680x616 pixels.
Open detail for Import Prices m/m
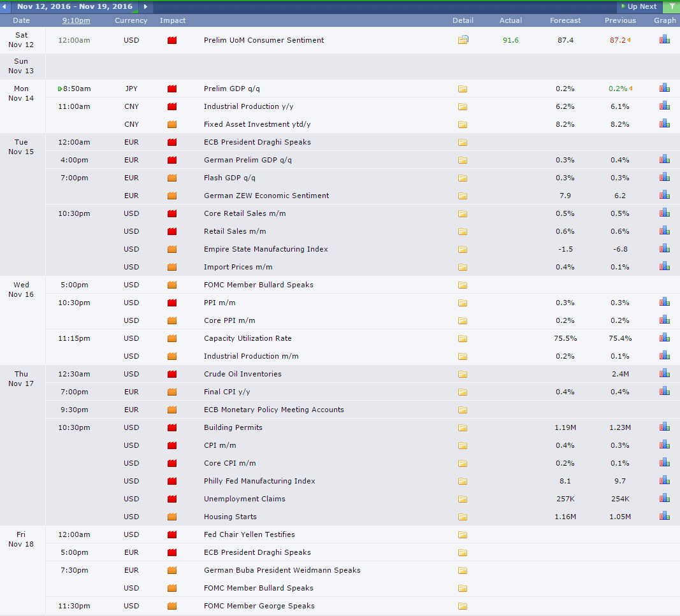[x=463, y=268]
